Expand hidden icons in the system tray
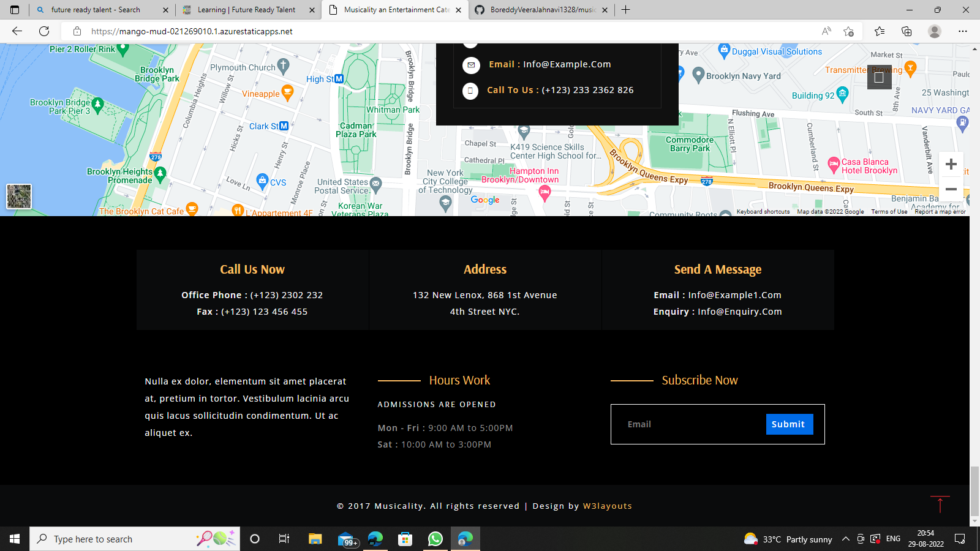 (845, 539)
